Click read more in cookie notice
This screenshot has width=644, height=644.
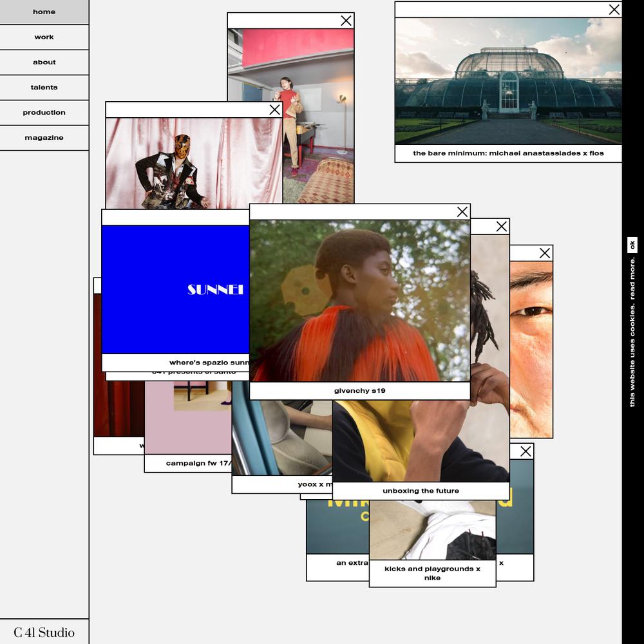tap(632, 278)
